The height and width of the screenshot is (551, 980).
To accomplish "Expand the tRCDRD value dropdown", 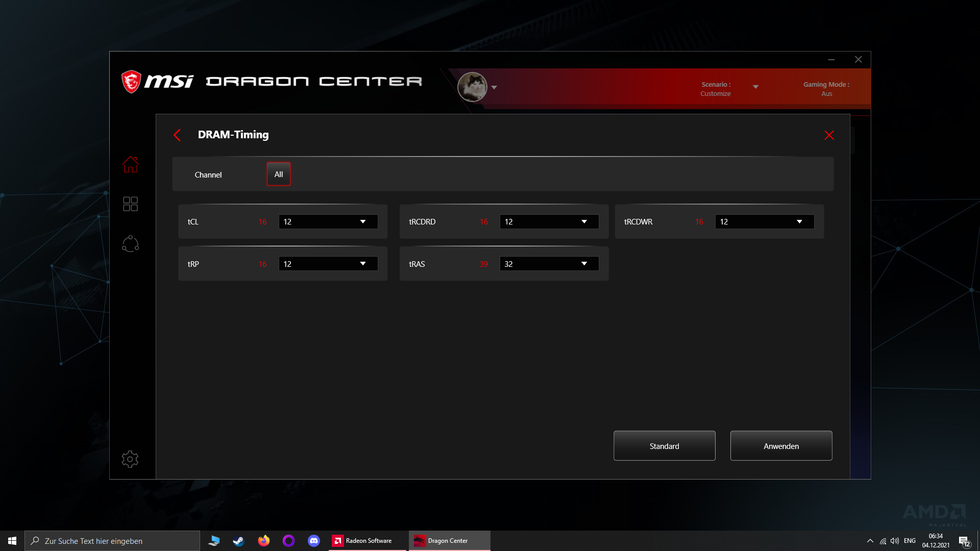I will (x=549, y=222).
